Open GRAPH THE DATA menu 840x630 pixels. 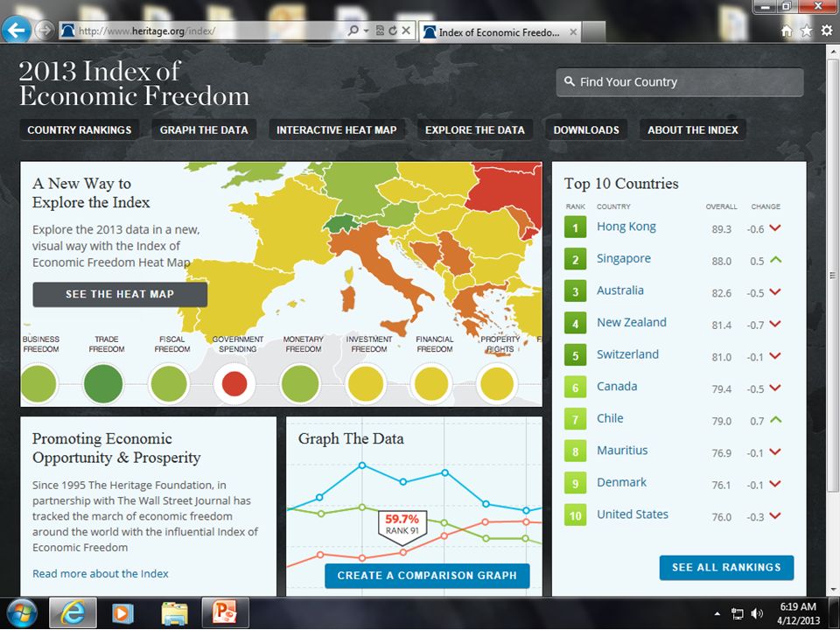click(x=204, y=129)
